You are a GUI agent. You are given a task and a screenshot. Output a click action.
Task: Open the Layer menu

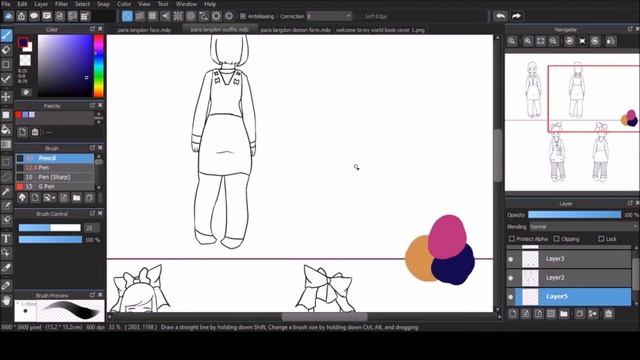pos(41,4)
